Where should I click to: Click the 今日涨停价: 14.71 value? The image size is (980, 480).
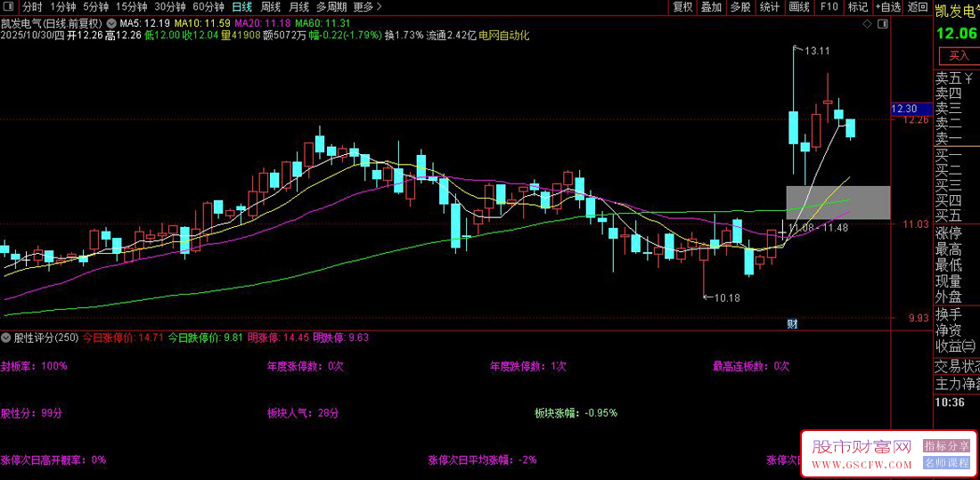coord(123,338)
